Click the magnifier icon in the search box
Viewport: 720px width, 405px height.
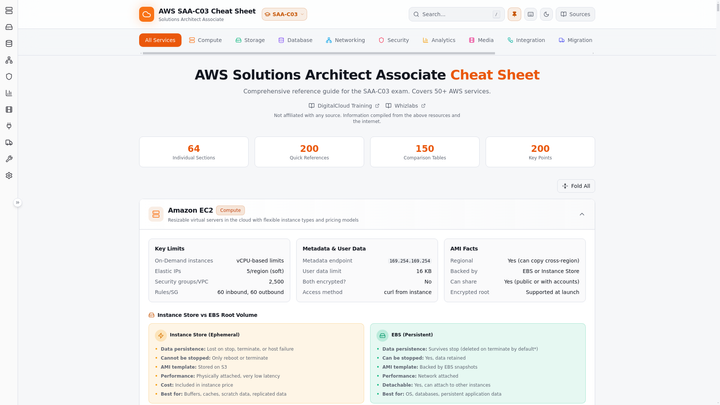tap(416, 14)
